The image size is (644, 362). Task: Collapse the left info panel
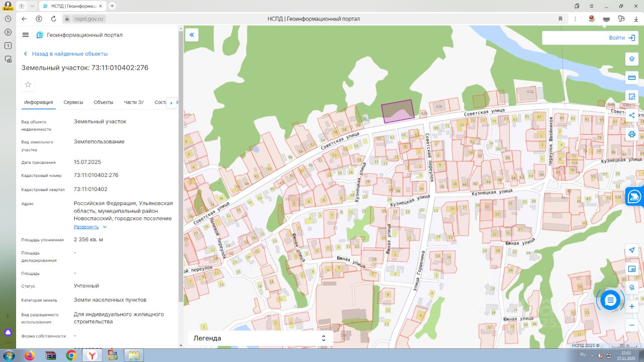point(192,35)
